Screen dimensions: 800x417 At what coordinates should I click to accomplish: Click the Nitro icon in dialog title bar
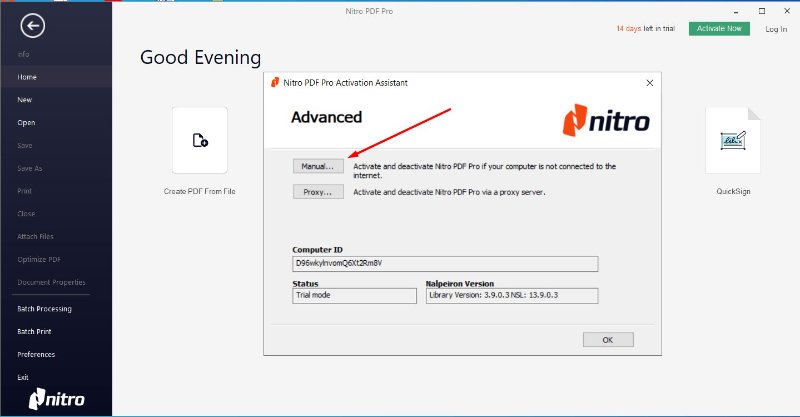pyautogui.click(x=275, y=83)
